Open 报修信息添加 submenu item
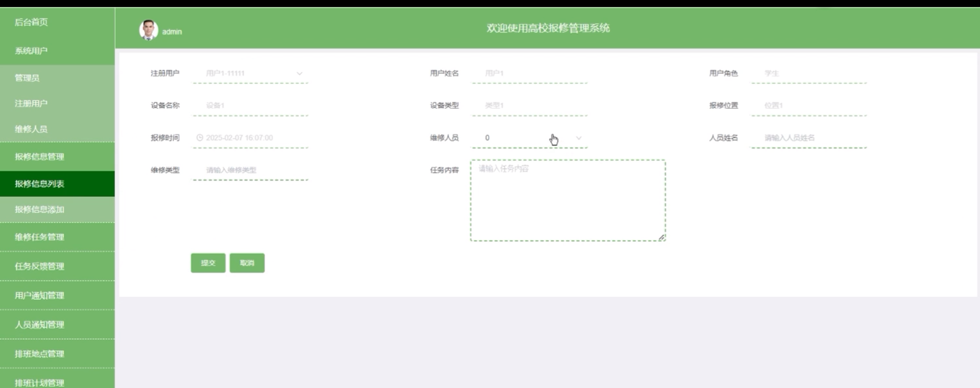Viewport: 980px width, 388px height. point(40,209)
